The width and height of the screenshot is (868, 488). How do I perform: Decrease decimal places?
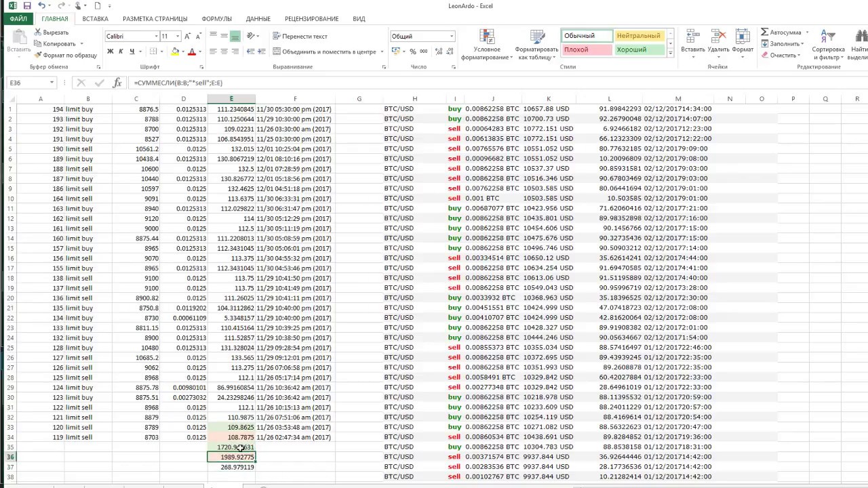pos(449,52)
